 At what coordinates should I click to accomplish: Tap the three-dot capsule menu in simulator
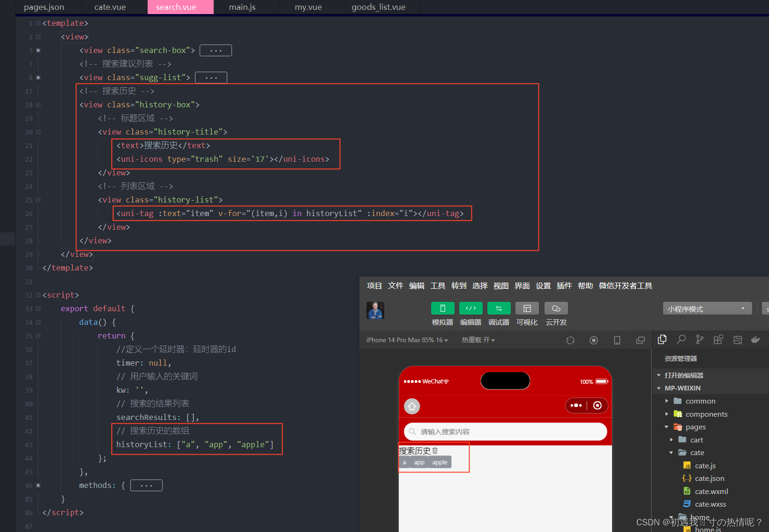pos(576,405)
